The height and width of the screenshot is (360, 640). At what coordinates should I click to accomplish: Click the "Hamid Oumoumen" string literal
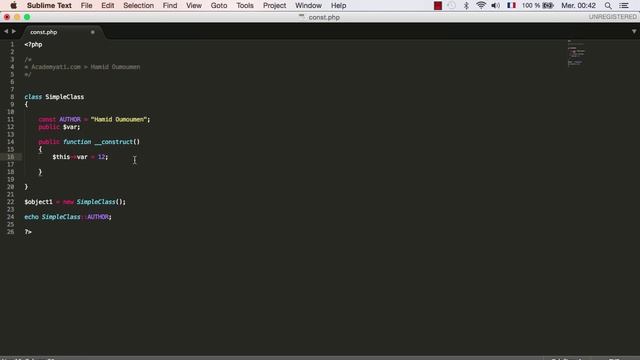pyautogui.click(x=119, y=119)
